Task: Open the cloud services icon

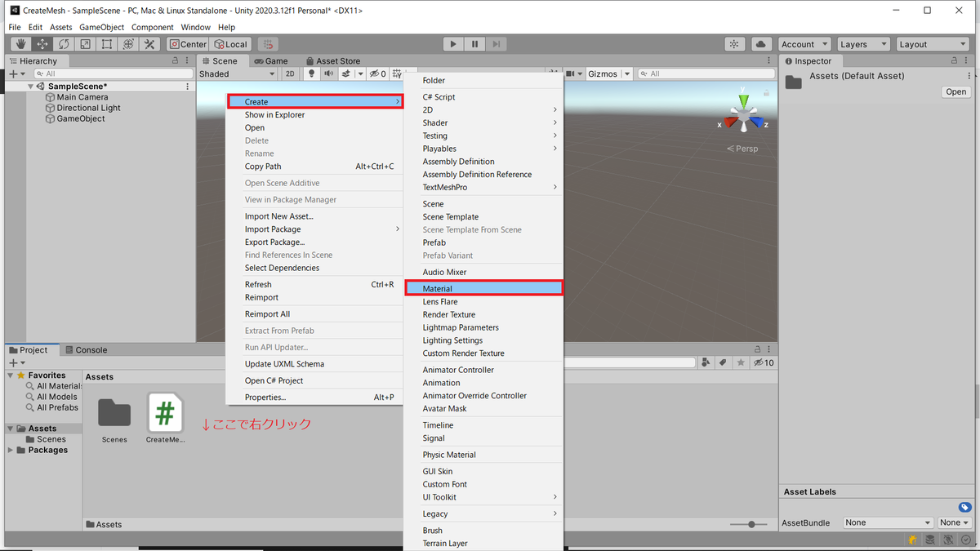Action: click(x=761, y=44)
